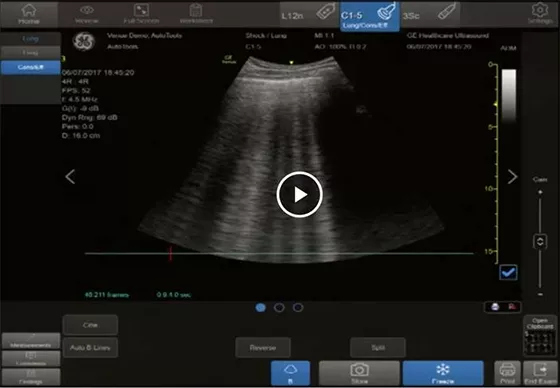Store the image with camera button
Screen dimensions: 560x388
point(359,373)
